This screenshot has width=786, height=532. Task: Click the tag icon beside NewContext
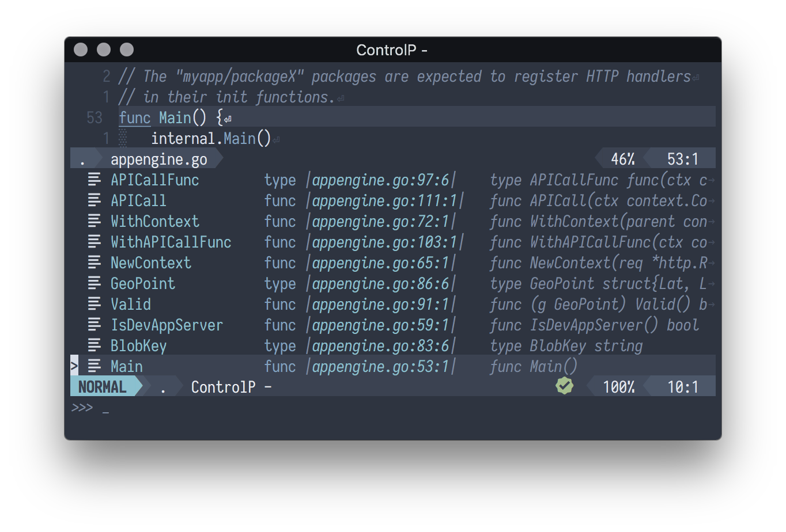coord(95,263)
